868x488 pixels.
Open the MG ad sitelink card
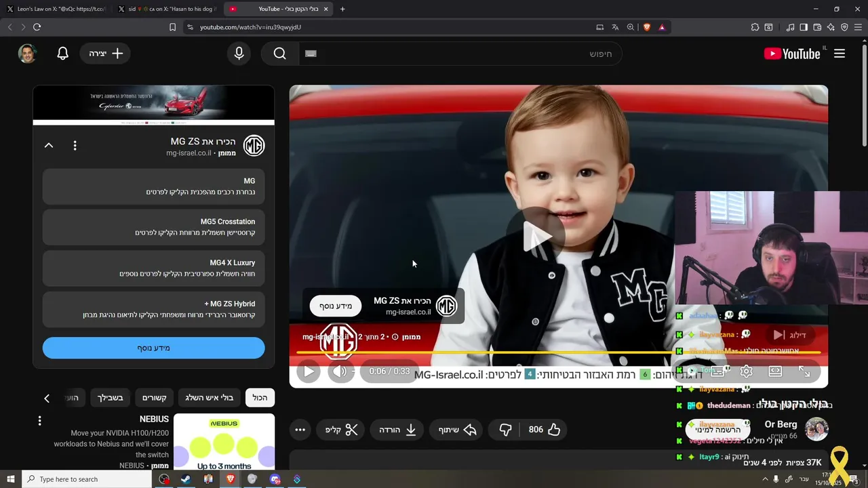point(154,186)
